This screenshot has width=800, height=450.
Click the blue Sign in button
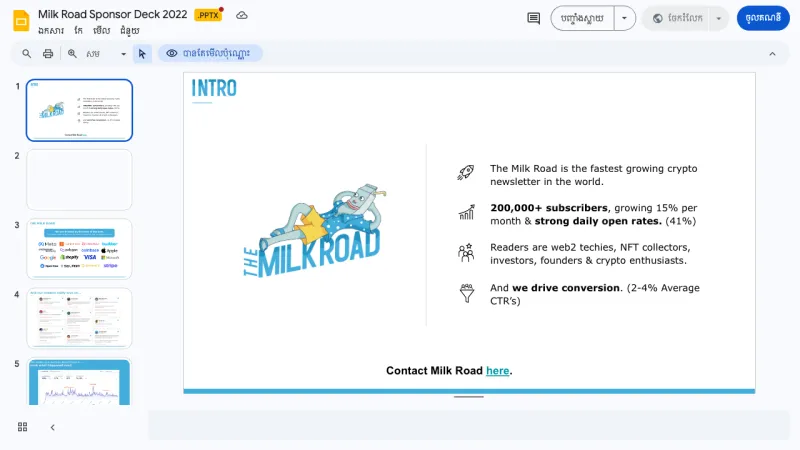coord(763,18)
